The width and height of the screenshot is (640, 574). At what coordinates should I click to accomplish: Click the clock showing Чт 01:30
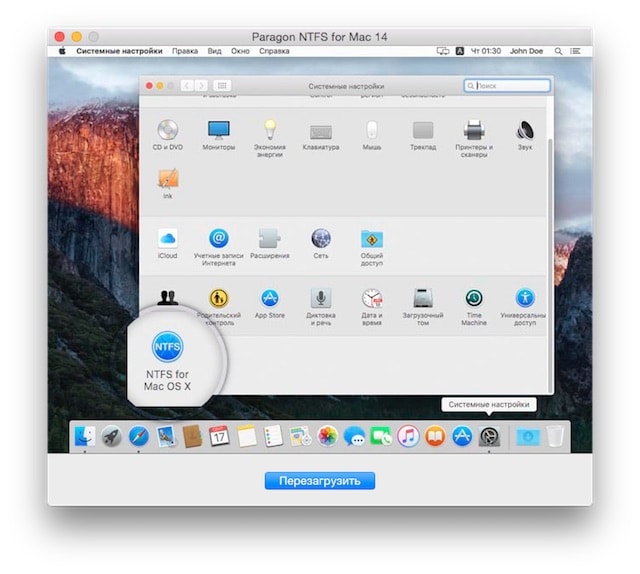[486, 51]
